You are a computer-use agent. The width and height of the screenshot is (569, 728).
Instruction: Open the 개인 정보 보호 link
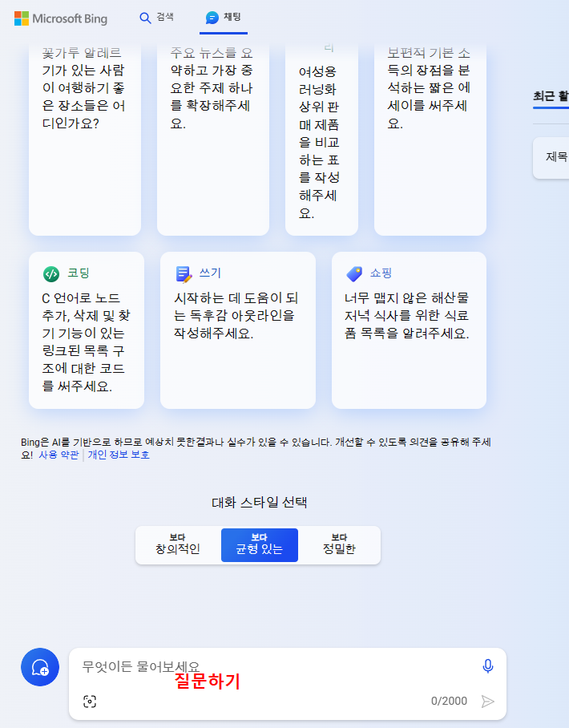click(119, 455)
